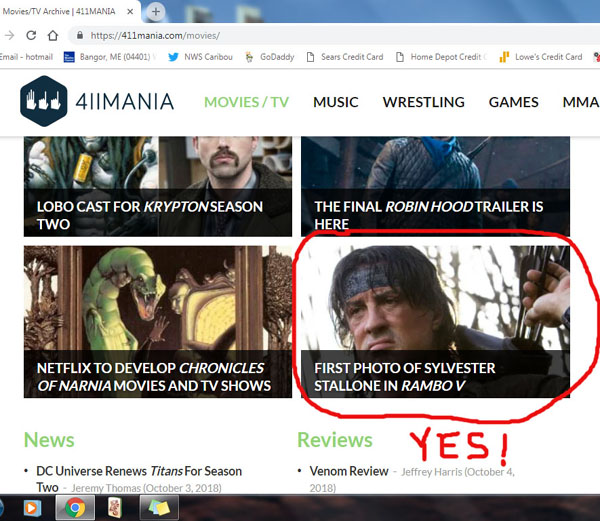Open a new tab with the plus button
Screen dimensions: 600x521
(156, 11)
